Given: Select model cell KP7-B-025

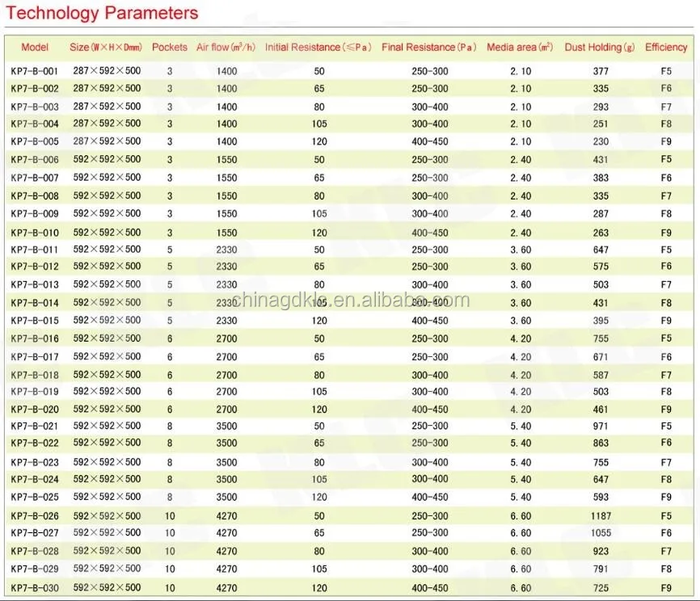Looking at the screenshot, I should coord(35,498).
